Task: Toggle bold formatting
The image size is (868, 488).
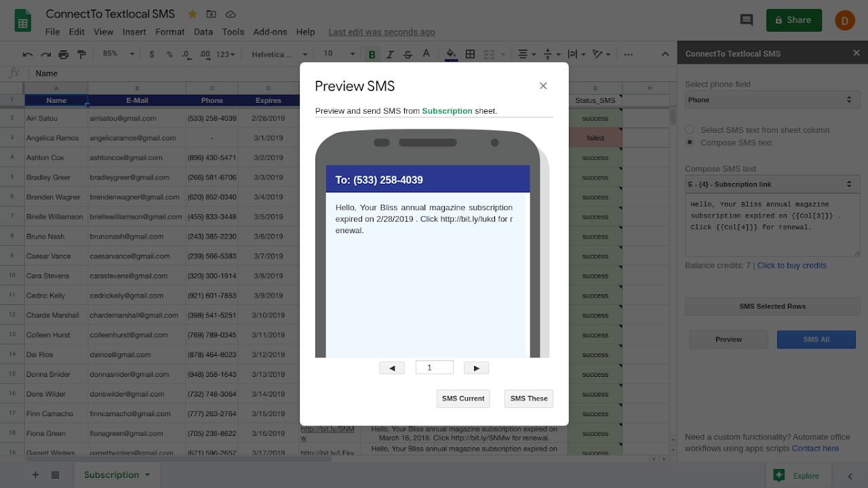Action: click(372, 54)
